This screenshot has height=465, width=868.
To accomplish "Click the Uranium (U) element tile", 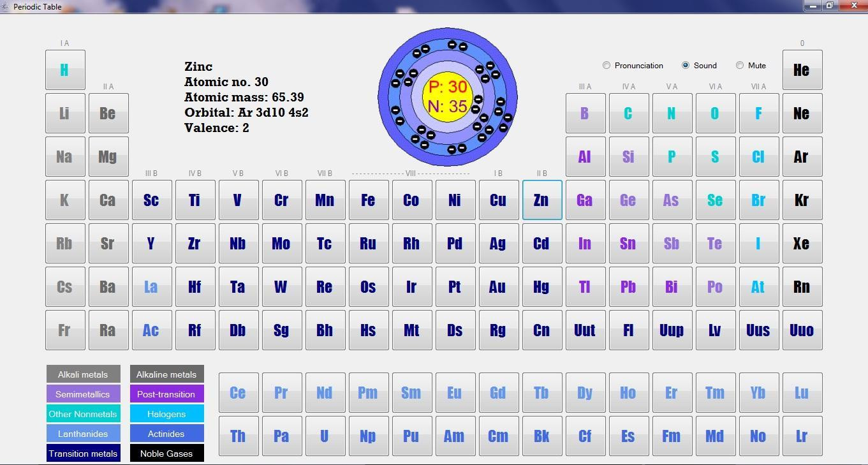I will pyautogui.click(x=325, y=436).
